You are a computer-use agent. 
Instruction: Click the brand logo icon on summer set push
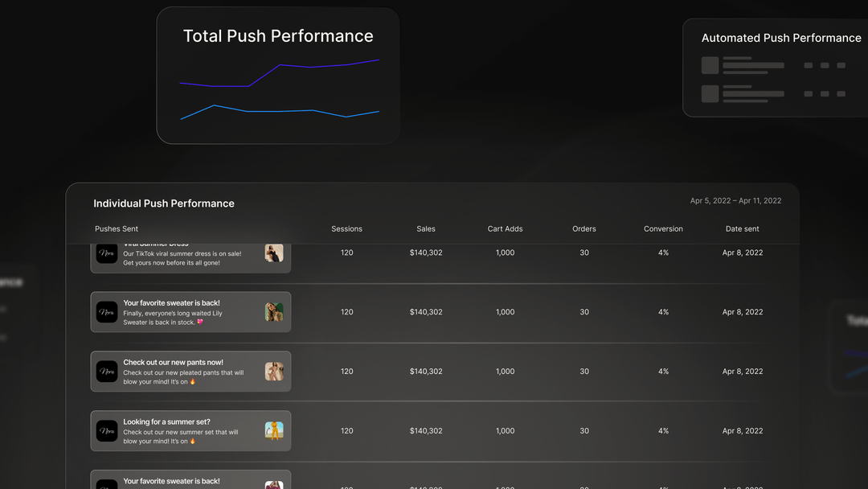coord(107,431)
